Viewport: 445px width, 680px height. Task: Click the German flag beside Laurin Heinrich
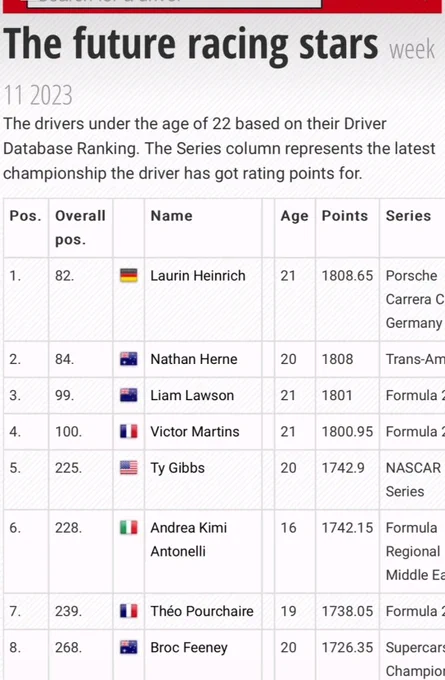click(x=129, y=276)
